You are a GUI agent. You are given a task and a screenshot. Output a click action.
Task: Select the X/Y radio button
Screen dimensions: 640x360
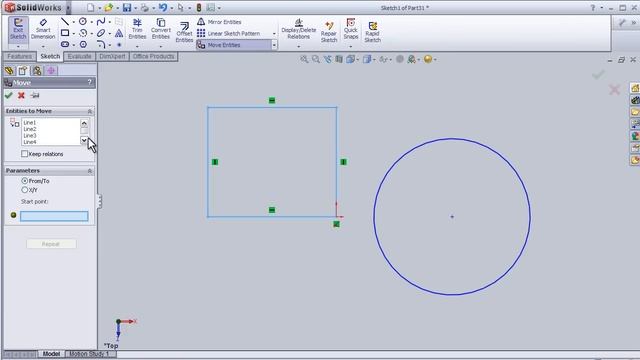point(24,190)
